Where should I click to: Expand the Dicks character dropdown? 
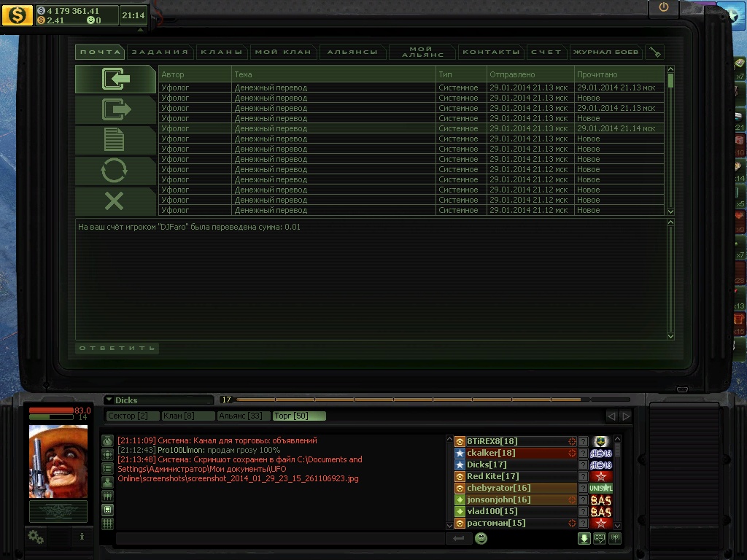coord(109,400)
